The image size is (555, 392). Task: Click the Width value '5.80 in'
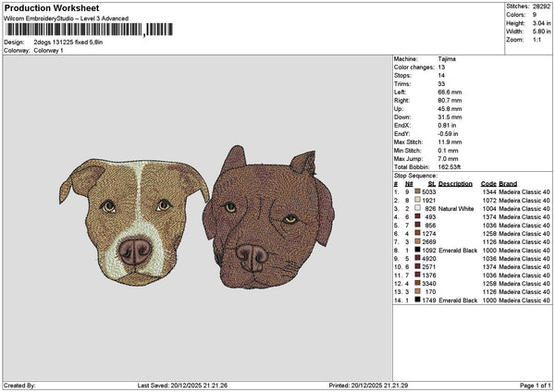click(x=541, y=31)
